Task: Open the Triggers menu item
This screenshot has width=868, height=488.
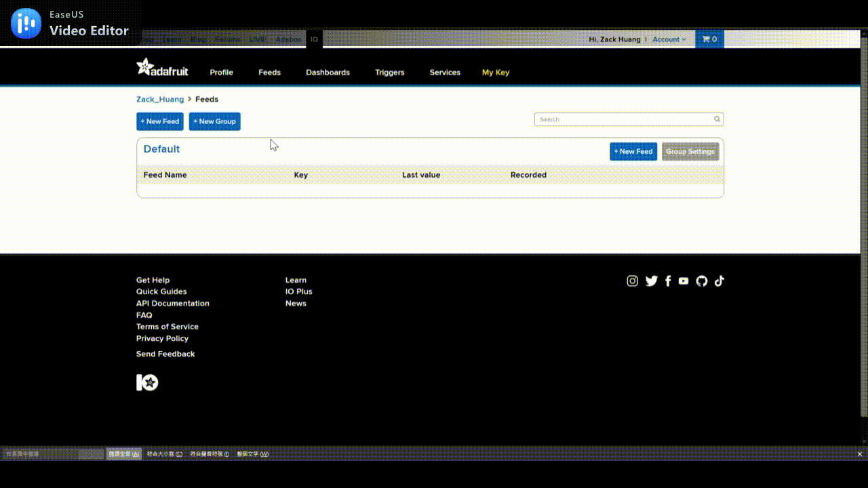Action: pyautogui.click(x=389, y=73)
